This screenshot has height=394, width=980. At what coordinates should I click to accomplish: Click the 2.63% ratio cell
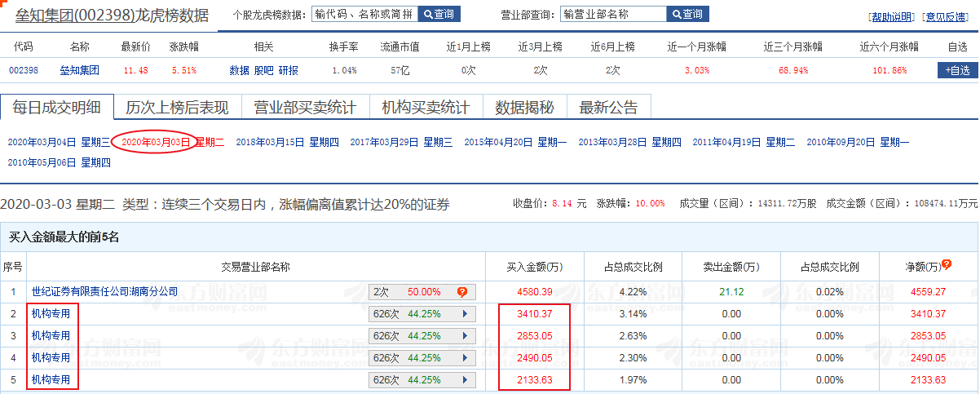pyautogui.click(x=633, y=335)
